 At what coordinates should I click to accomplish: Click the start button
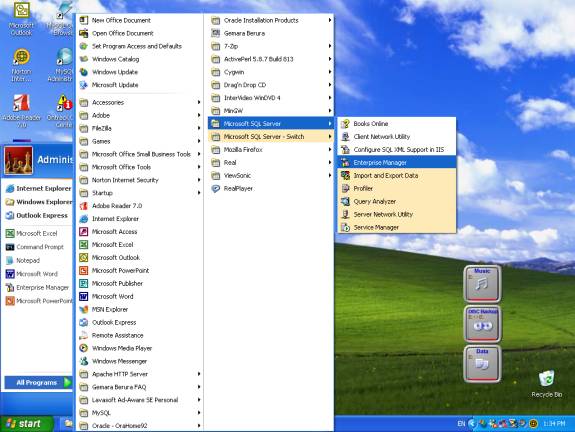click(26, 424)
